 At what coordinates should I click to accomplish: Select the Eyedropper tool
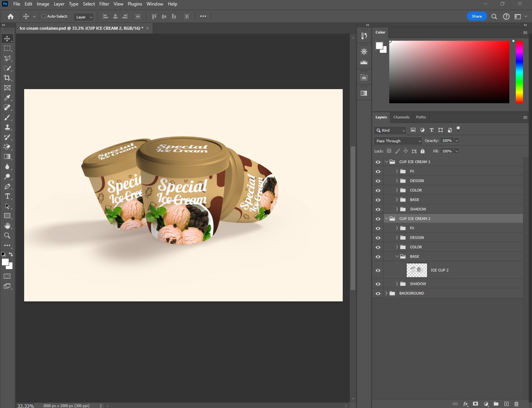pyautogui.click(x=7, y=98)
